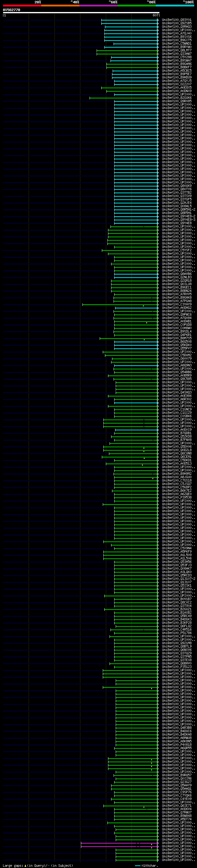Open hit UniRef100_Q9ZSB5
This screenshot has width=197, height=868.
176,23
